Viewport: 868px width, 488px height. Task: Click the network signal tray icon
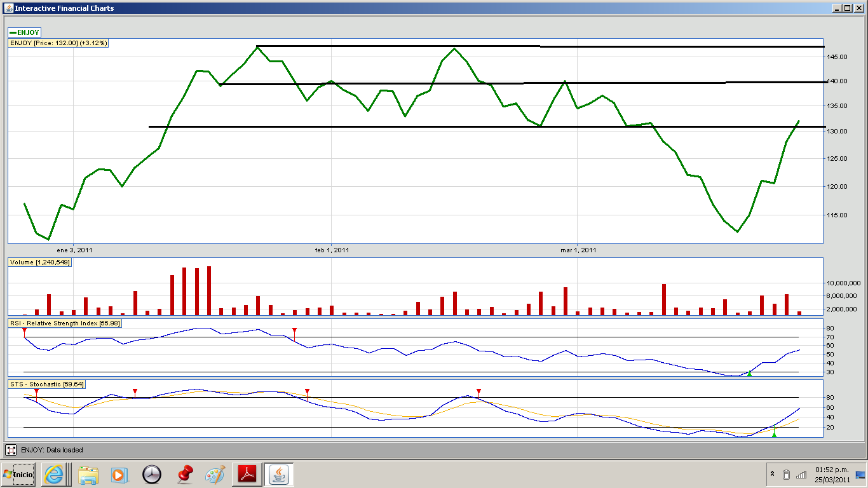click(x=801, y=475)
